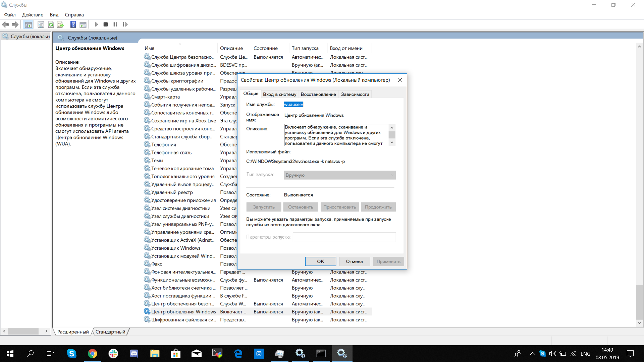Open Microsoft Edge from the taskbar

click(238, 354)
